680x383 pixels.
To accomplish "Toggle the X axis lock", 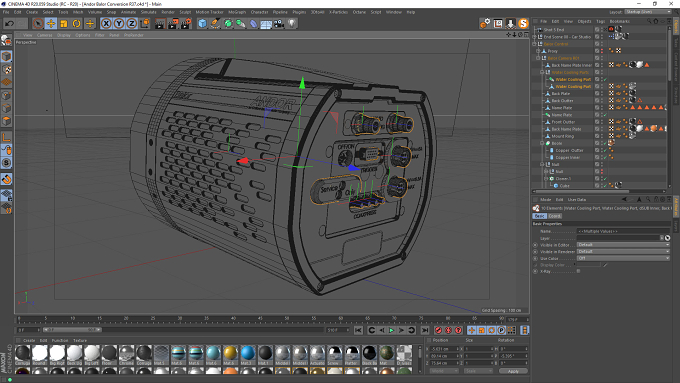I will [x=106, y=23].
